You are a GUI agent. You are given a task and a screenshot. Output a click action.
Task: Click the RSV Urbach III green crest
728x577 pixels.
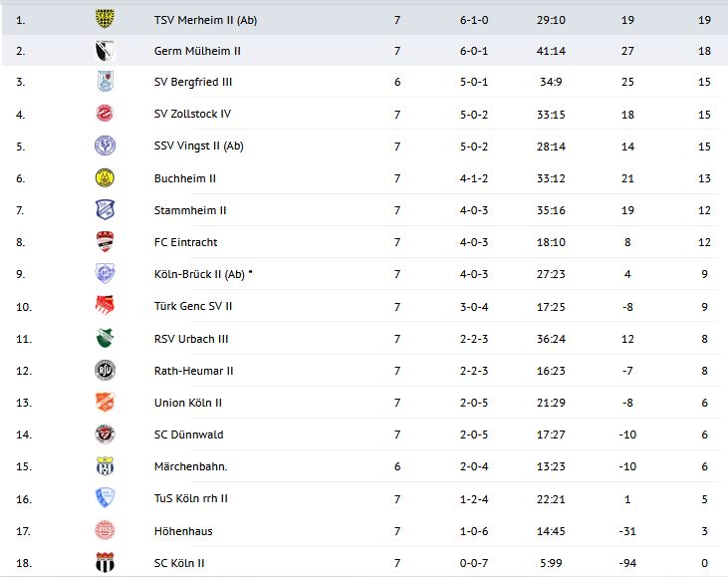105,339
